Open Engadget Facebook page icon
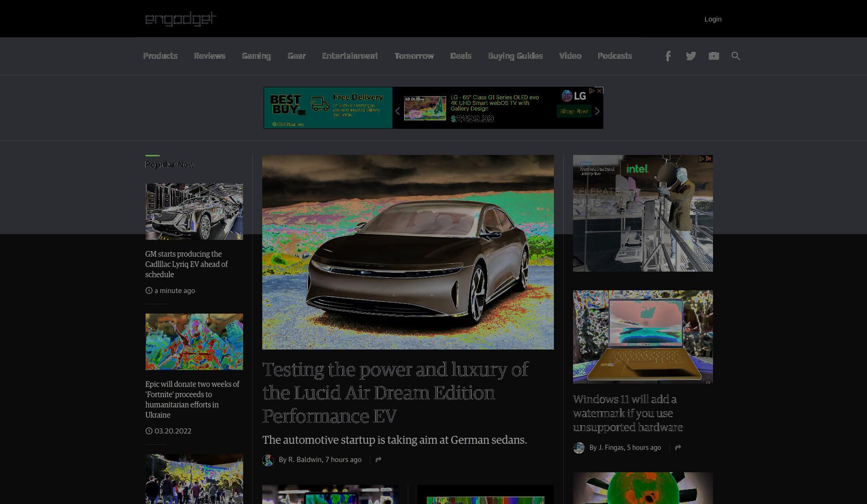Viewport: 867px width, 504px height. 668,56
